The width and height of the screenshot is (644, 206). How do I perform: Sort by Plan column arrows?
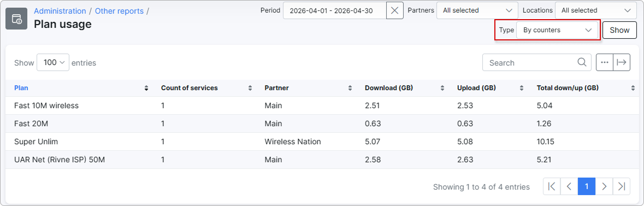tap(146, 88)
